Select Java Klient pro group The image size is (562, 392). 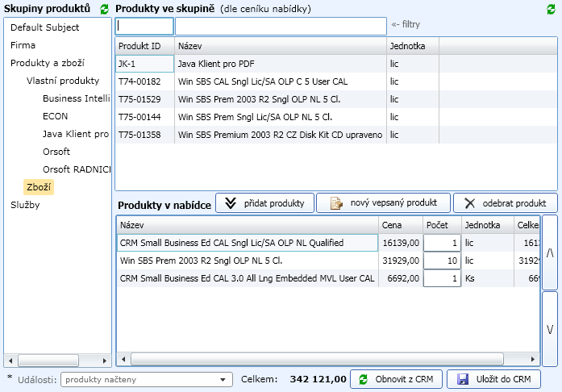(76, 134)
